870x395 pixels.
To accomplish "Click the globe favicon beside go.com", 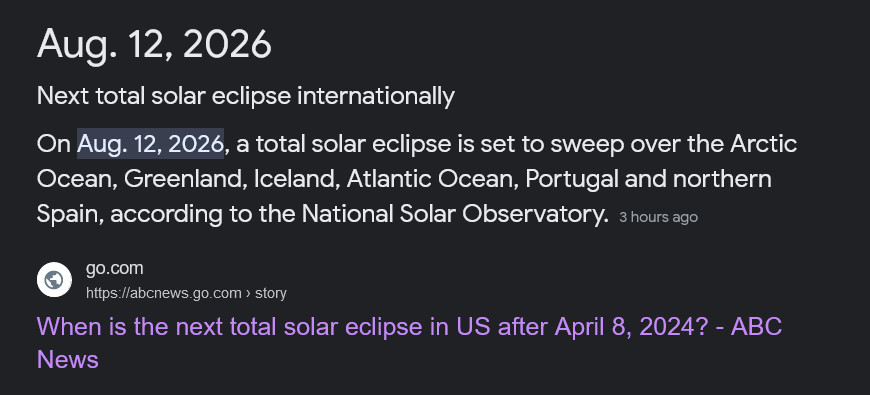I will point(54,280).
